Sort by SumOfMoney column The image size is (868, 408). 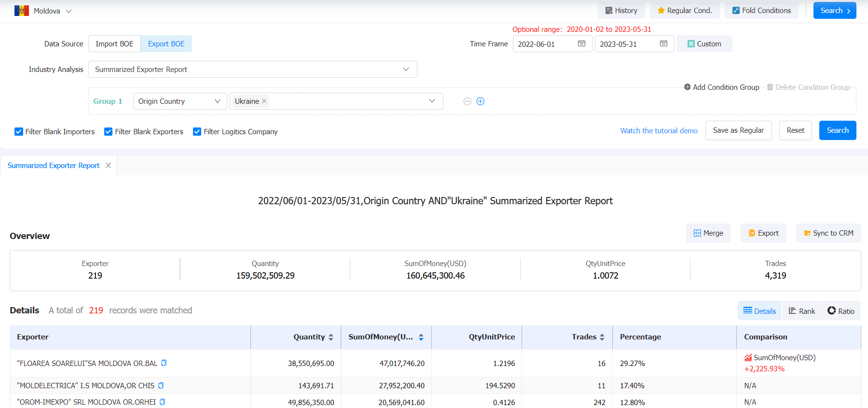click(x=421, y=337)
